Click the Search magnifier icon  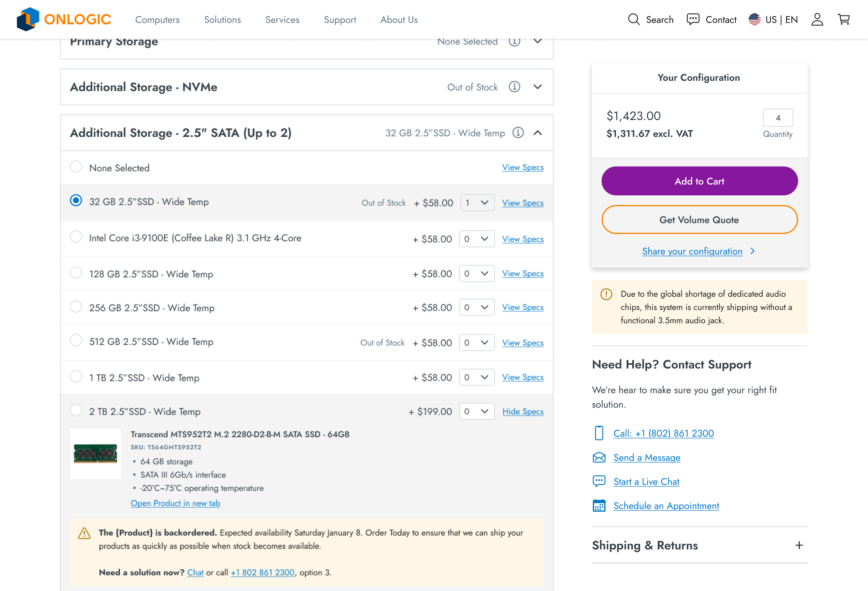[634, 19]
